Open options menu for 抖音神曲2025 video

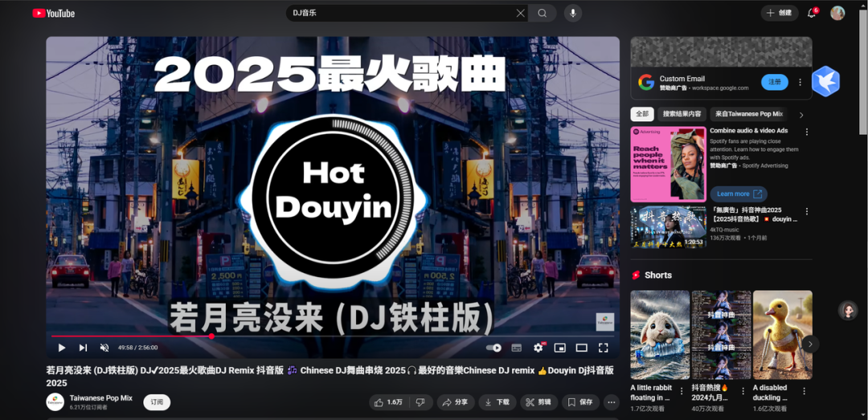coord(807,211)
